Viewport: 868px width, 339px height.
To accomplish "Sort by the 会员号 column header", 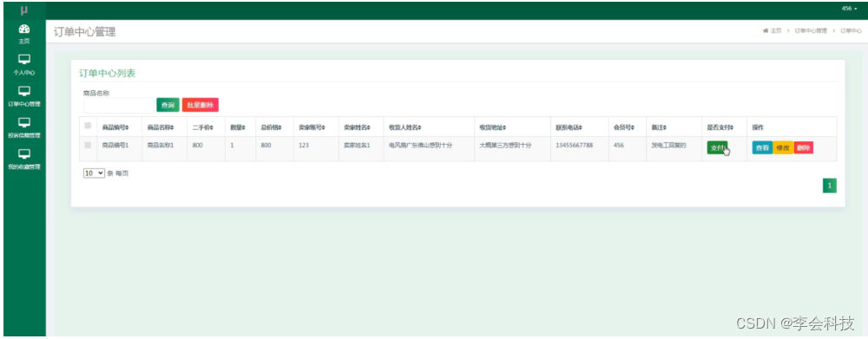I will [624, 127].
